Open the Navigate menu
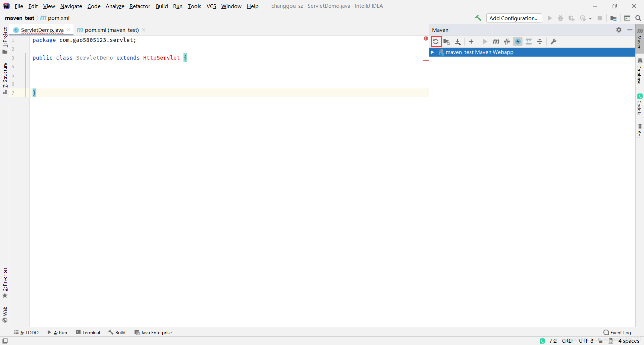644x345 pixels. pos(71,6)
